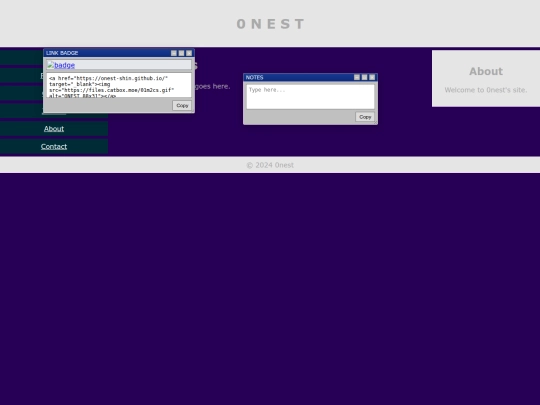
Task: Click the badge image link in Link Badge
Action: pyautogui.click(x=61, y=65)
